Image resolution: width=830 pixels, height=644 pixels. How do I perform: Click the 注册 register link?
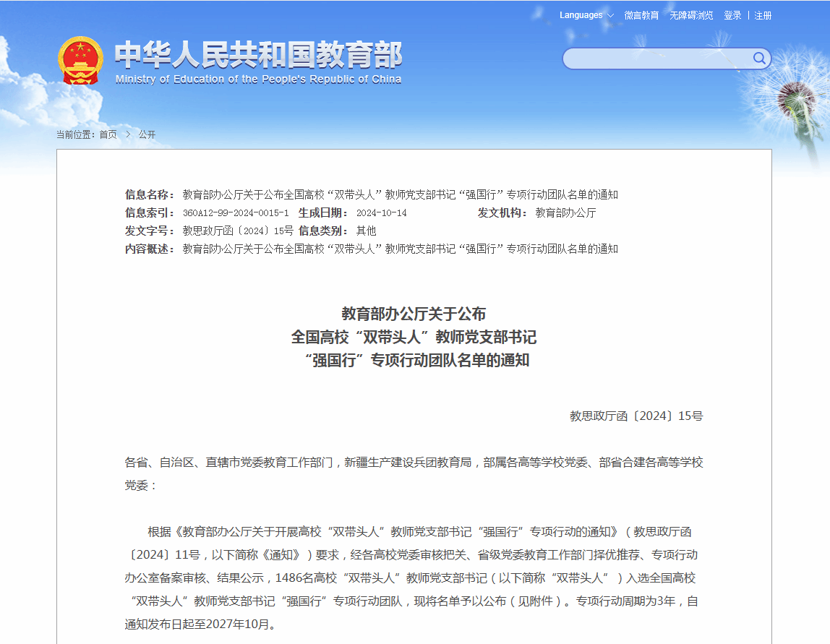(x=763, y=15)
